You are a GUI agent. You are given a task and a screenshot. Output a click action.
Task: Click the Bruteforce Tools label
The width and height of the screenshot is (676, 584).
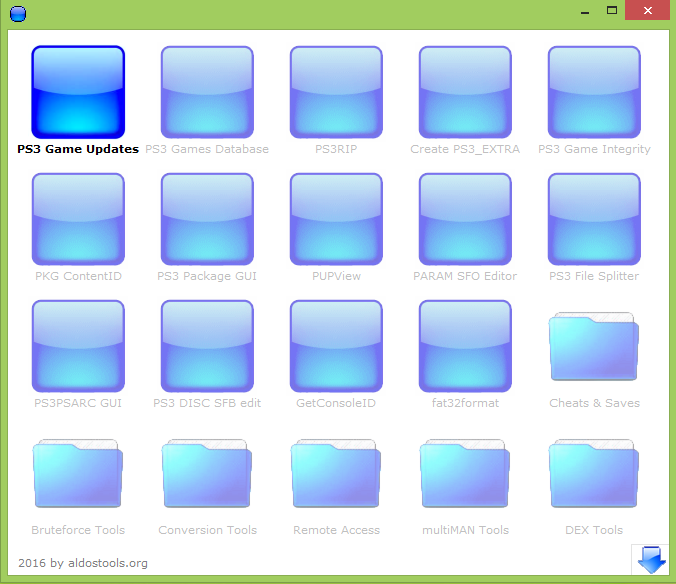pyautogui.click(x=78, y=530)
